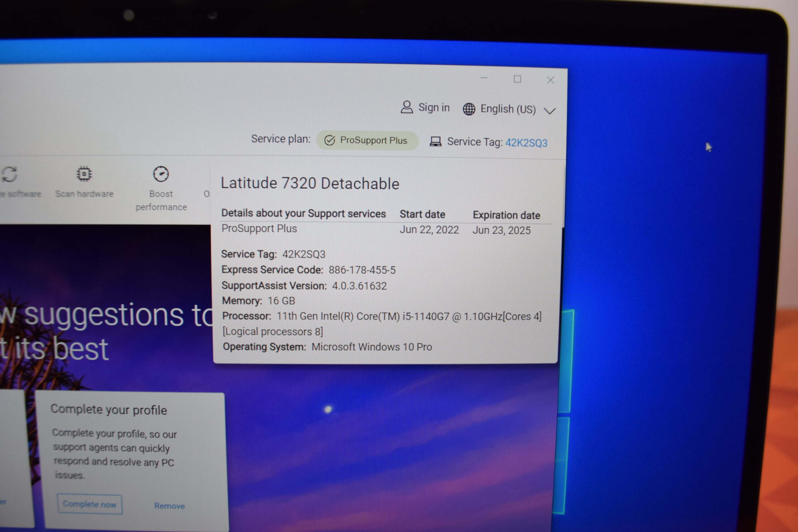Click the Latitude 7320 Detachable title
The image size is (798, 532).
pos(310,183)
